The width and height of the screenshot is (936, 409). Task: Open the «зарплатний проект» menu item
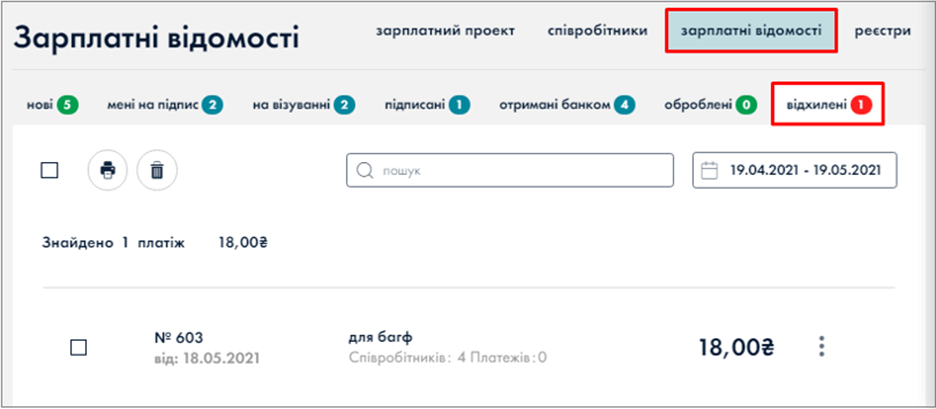(445, 31)
